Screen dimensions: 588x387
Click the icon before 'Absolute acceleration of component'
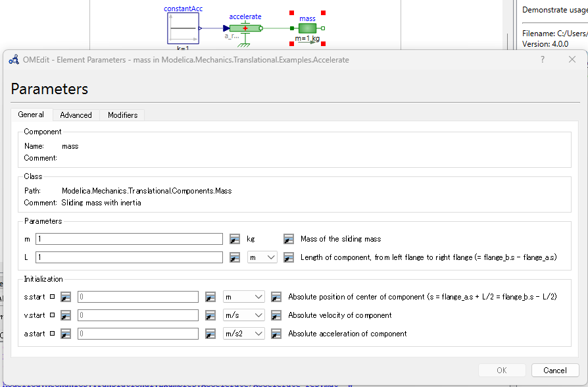[276, 333]
